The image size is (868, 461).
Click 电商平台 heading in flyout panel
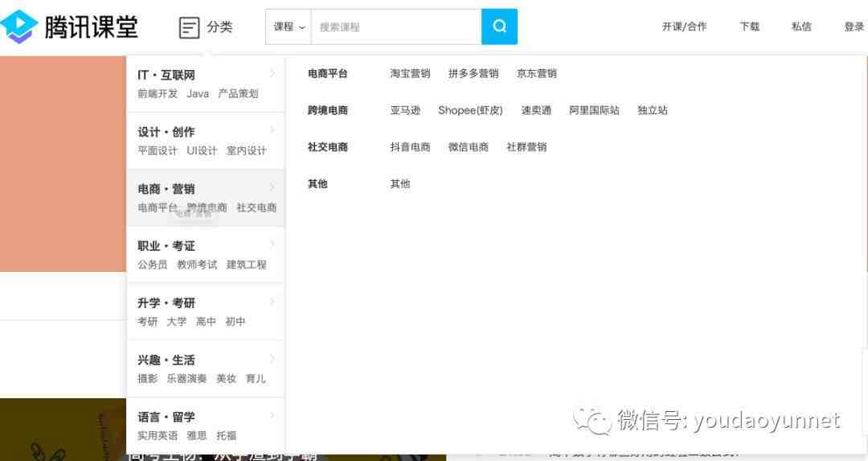click(328, 74)
